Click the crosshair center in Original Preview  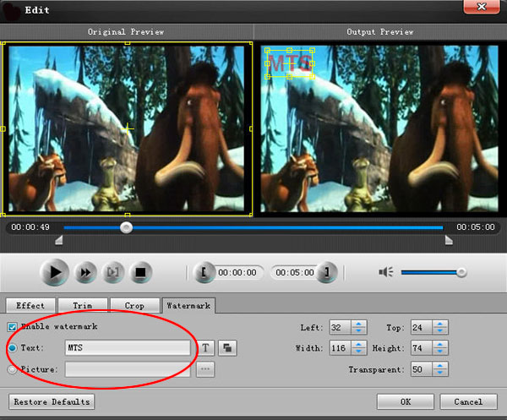point(128,129)
